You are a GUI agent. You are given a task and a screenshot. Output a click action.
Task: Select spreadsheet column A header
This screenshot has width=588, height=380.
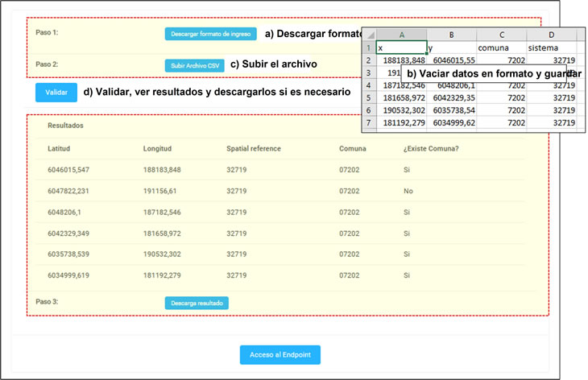click(x=401, y=35)
